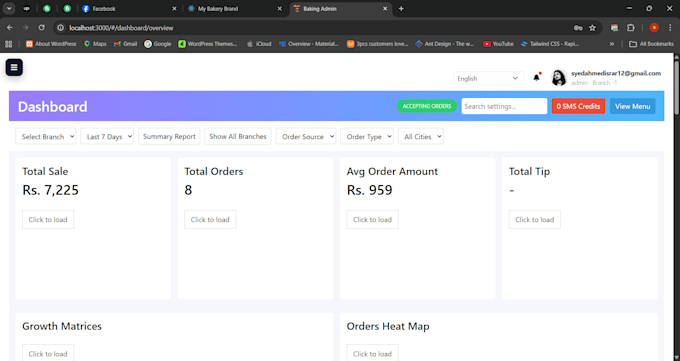This screenshot has width=680, height=361.
Task: Click the Show All Branches button
Action: coord(238,136)
